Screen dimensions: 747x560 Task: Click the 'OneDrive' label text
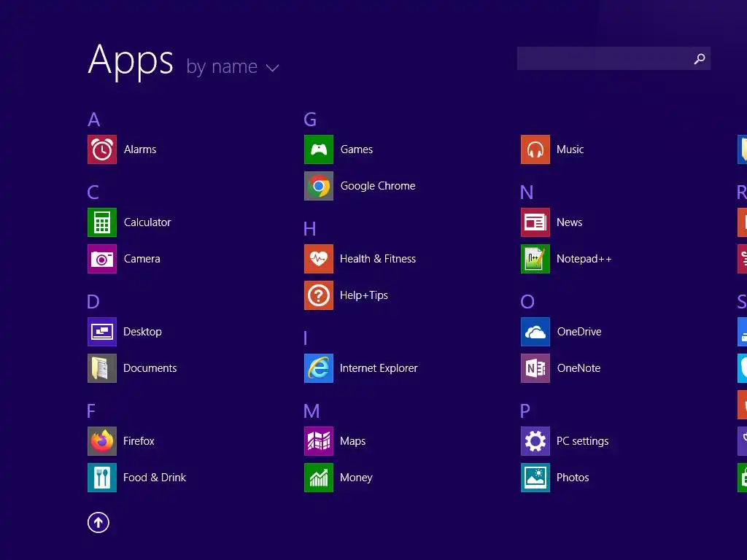[579, 332]
